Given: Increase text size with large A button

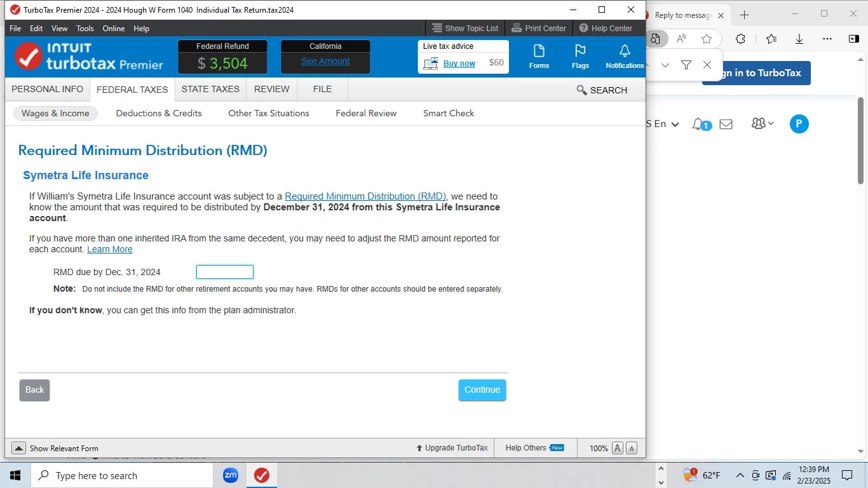Looking at the screenshot, I should [618, 448].
